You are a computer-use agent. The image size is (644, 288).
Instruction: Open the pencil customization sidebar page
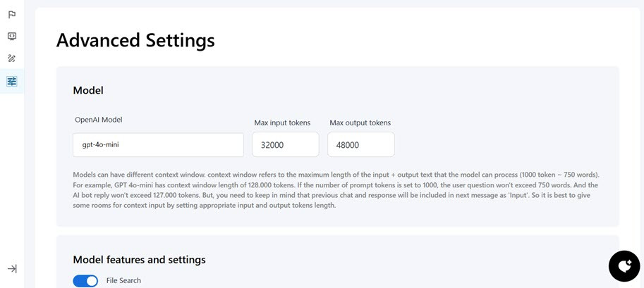pyautogui.click(x=12, y=58)
